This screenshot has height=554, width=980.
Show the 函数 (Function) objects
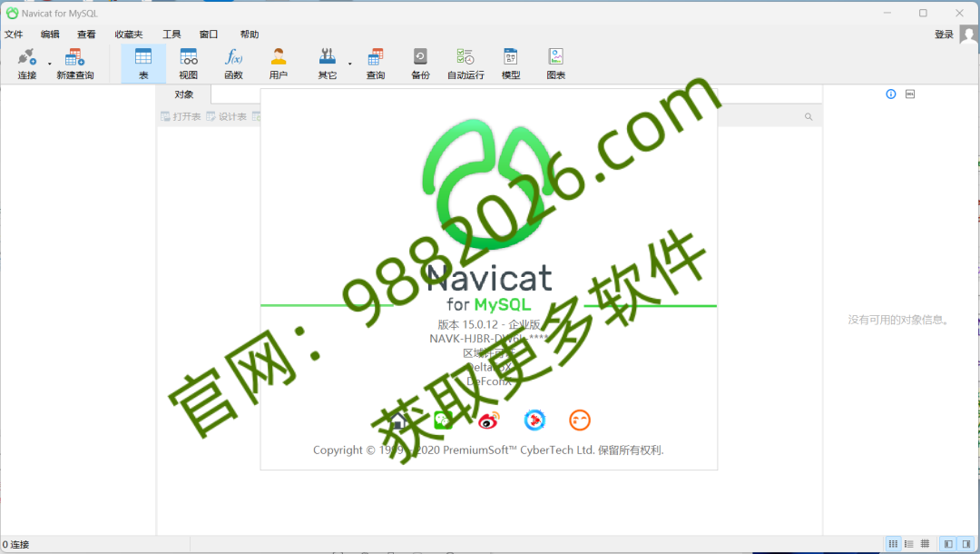(x=233, y=64)
